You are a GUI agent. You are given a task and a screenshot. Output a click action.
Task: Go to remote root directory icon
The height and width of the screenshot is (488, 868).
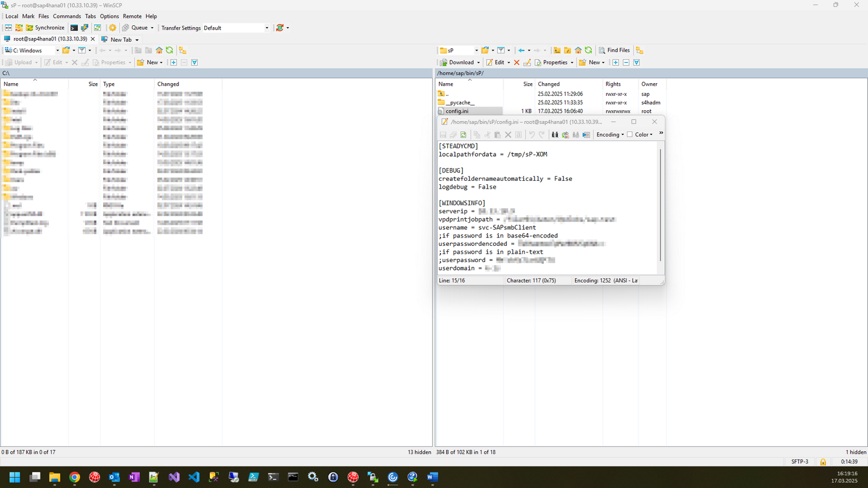(x=567, y=51)
